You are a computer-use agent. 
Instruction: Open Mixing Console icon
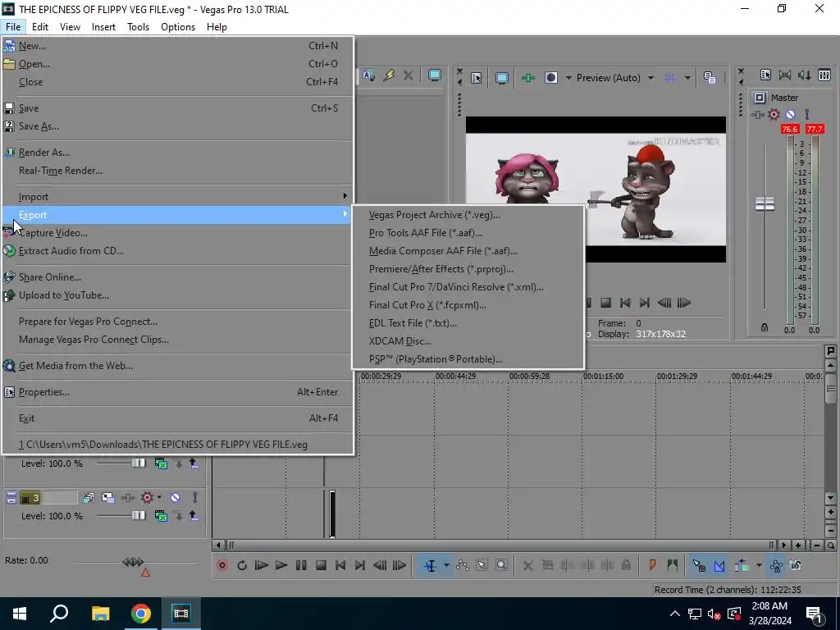point(824,75)
